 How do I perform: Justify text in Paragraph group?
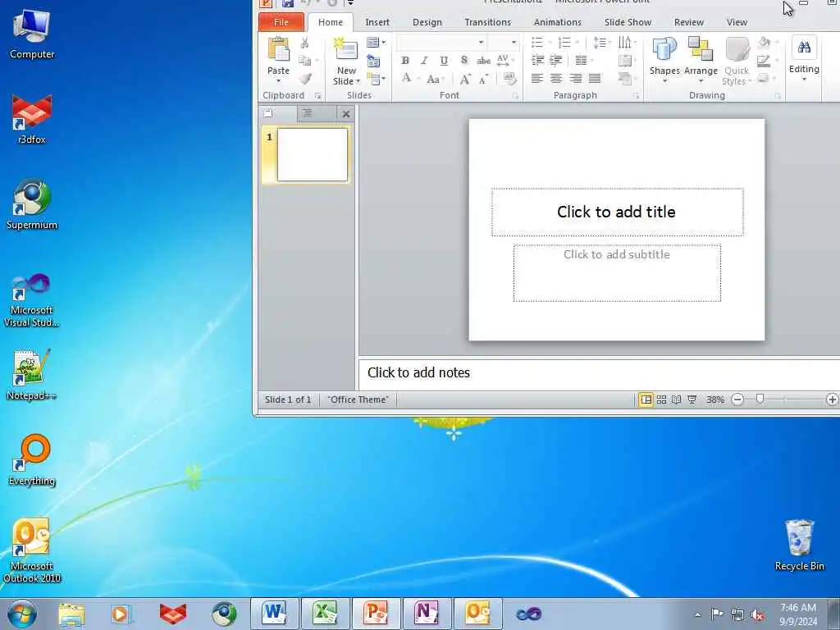pos(595,79)
